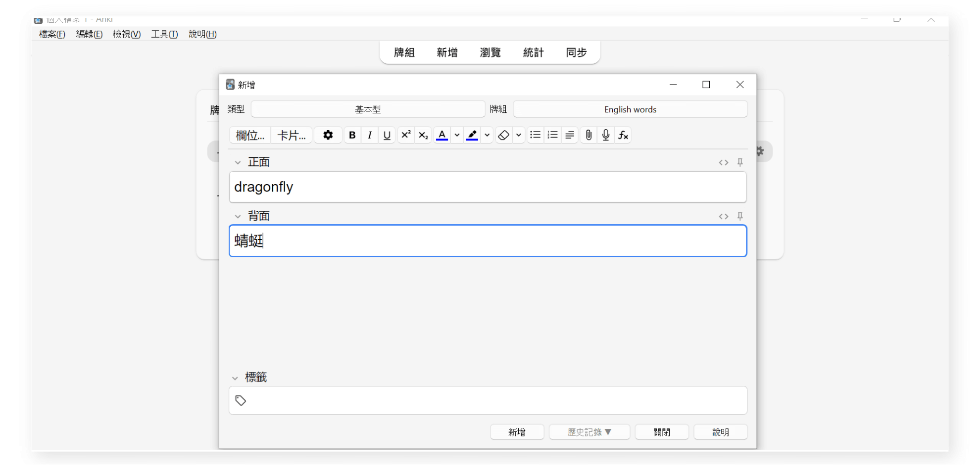Apply superscript formatting
Image resolution: width=980 pixels, height=470 pixels.
tap(406, 135)
